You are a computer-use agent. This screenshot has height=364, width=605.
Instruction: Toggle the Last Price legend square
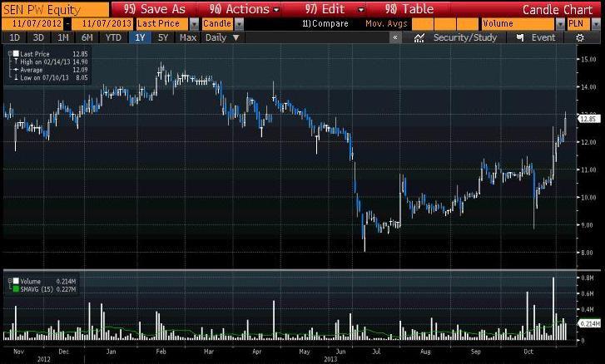tap(16, 54)
